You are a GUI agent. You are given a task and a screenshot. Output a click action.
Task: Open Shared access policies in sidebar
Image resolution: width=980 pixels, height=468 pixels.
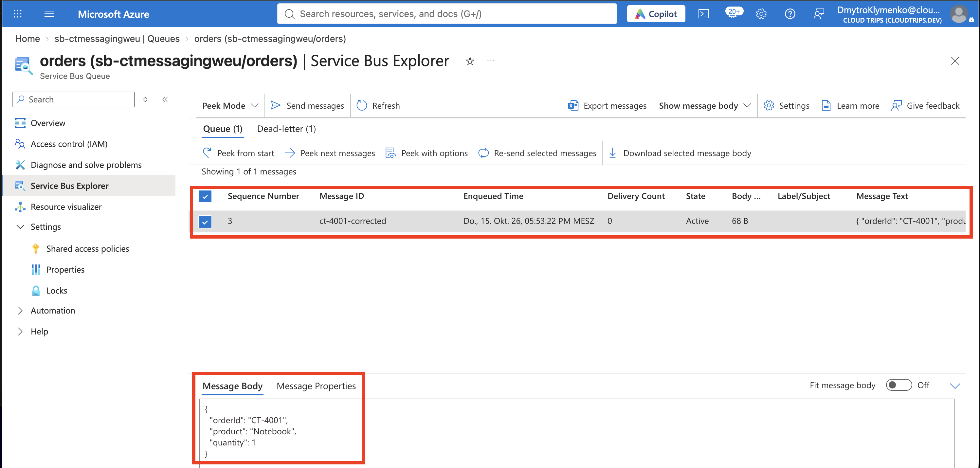coord(87,248)
